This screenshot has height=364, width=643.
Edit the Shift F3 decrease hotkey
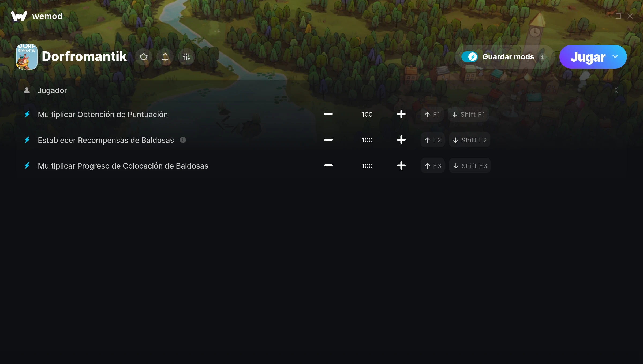click(x=470, y=166)
